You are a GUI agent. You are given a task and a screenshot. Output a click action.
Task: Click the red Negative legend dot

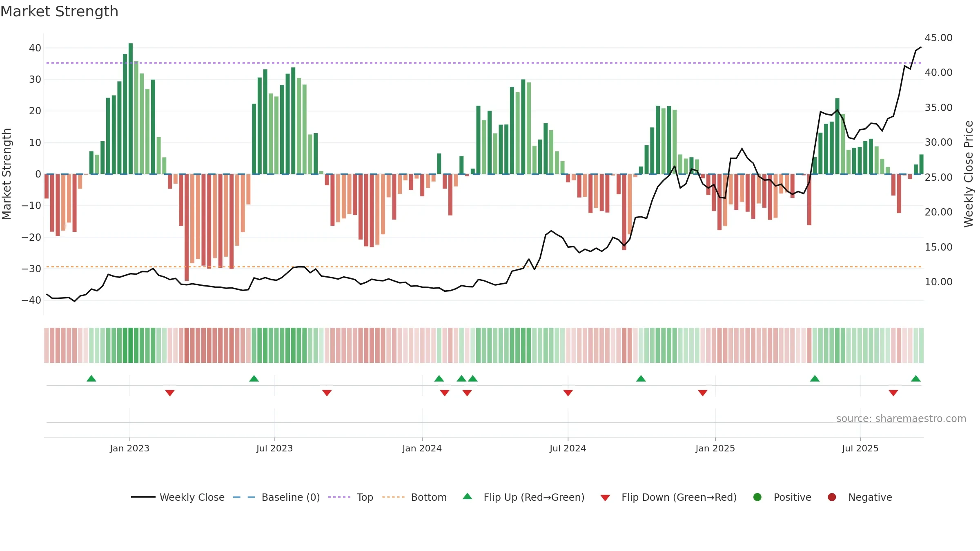pyautogui.click(x=832, y=497)
